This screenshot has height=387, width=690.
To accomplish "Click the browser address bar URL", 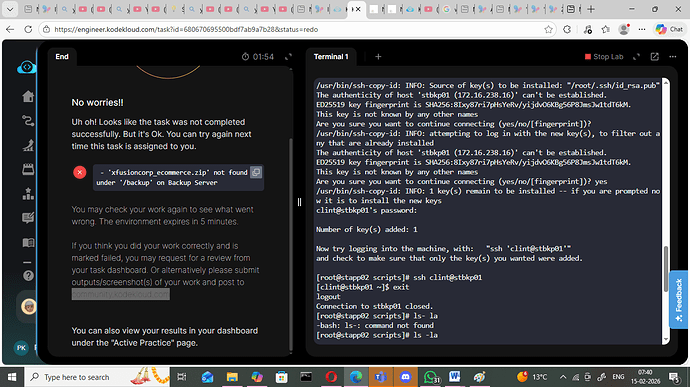I will click(x=186, y=29).
